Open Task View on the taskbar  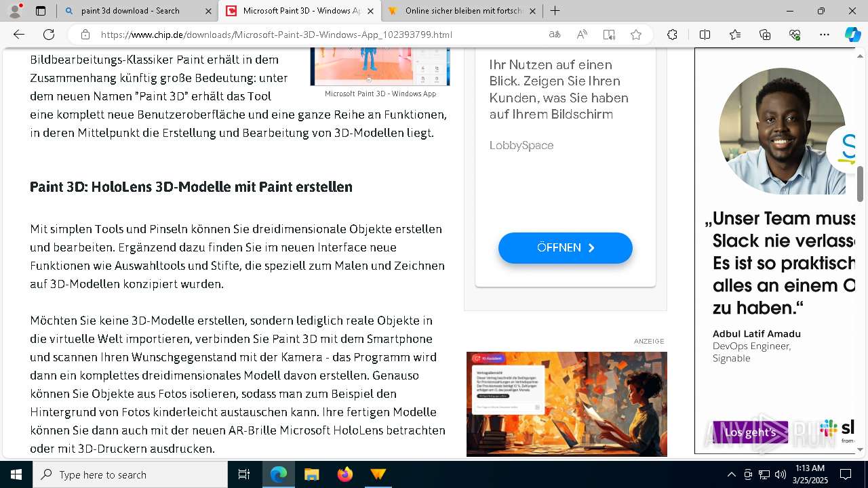pos(244,474)
